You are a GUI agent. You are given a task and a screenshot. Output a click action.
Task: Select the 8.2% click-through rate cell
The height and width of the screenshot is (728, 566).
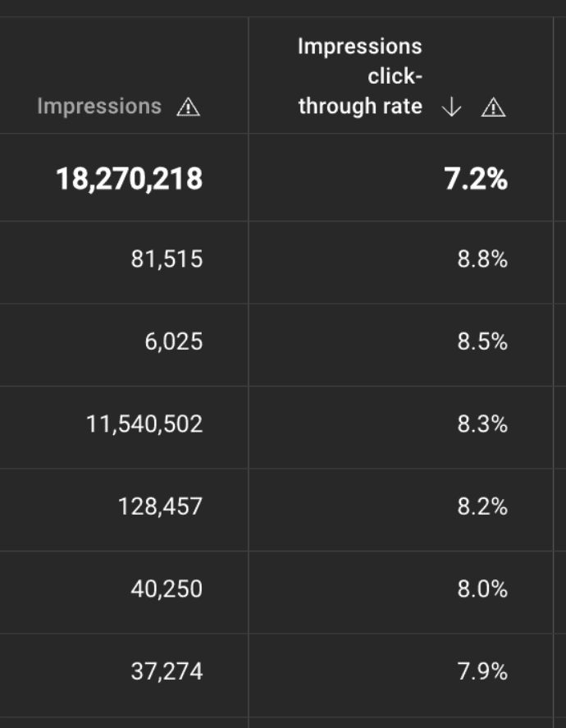[x=482, y=506]
